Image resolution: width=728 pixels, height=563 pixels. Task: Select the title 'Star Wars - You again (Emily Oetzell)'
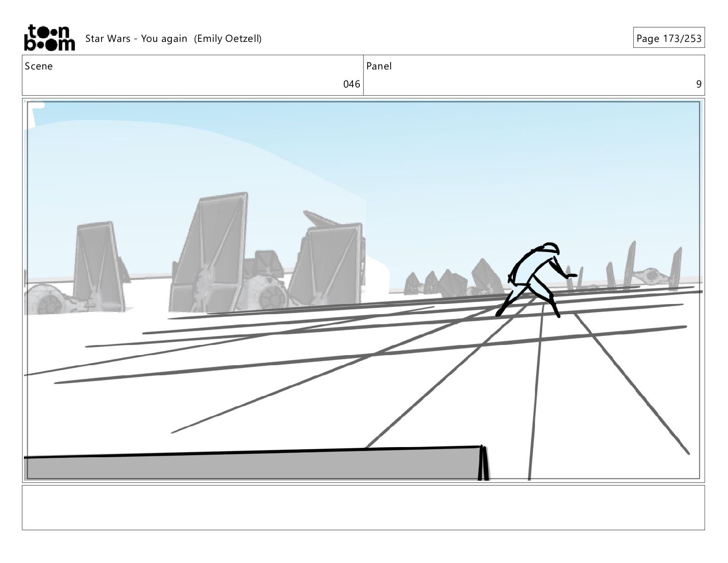tap(173, 39)
